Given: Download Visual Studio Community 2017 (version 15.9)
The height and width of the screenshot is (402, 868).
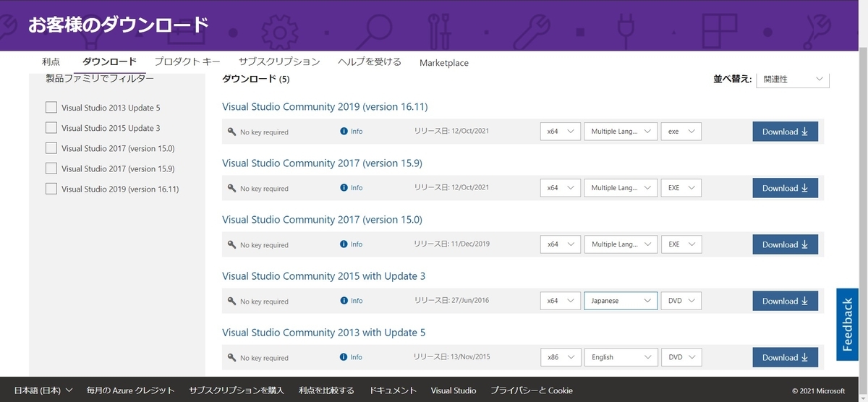Looking at the screenshot, I should tap(786, 188).
